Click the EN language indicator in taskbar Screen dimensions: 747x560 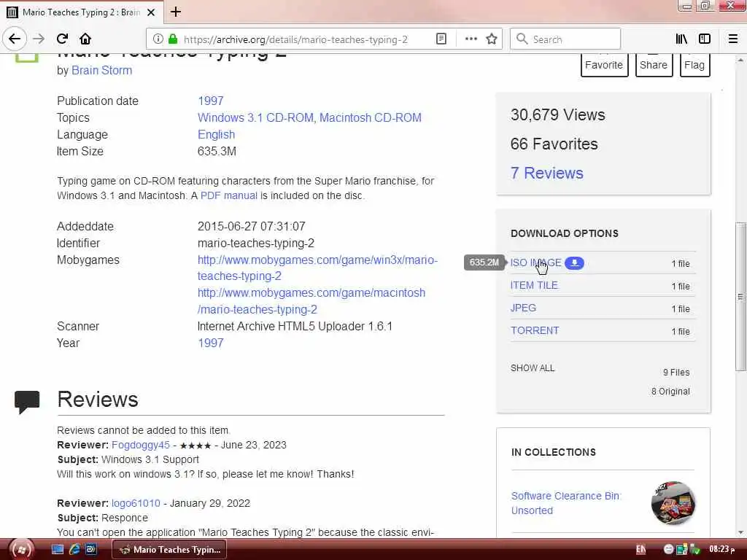coord(640,550)
